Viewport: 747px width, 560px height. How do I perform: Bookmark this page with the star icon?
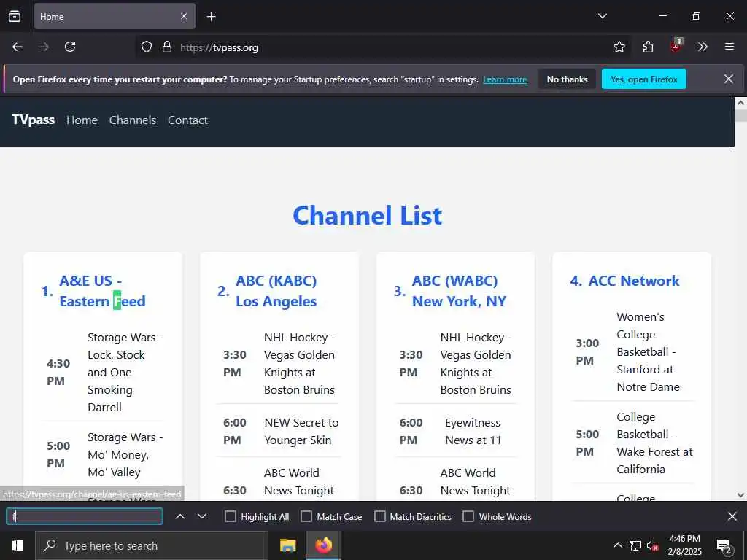coord(619,47)
